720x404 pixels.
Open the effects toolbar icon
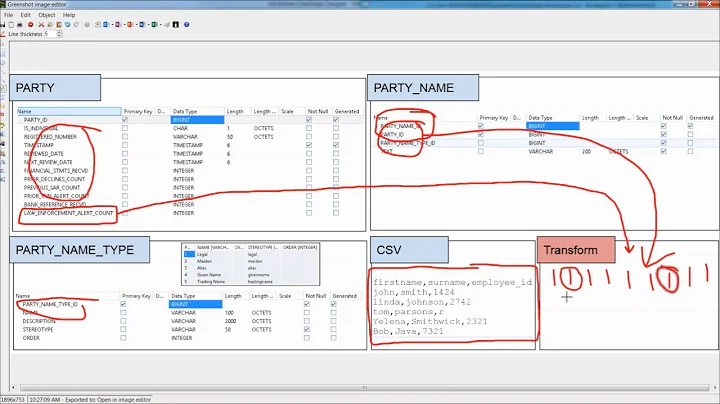(x=87, y=25)
